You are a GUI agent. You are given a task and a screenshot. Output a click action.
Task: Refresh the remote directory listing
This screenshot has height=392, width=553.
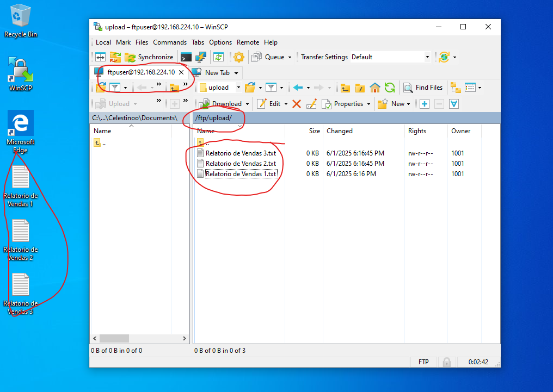click(x=390, y=88)
